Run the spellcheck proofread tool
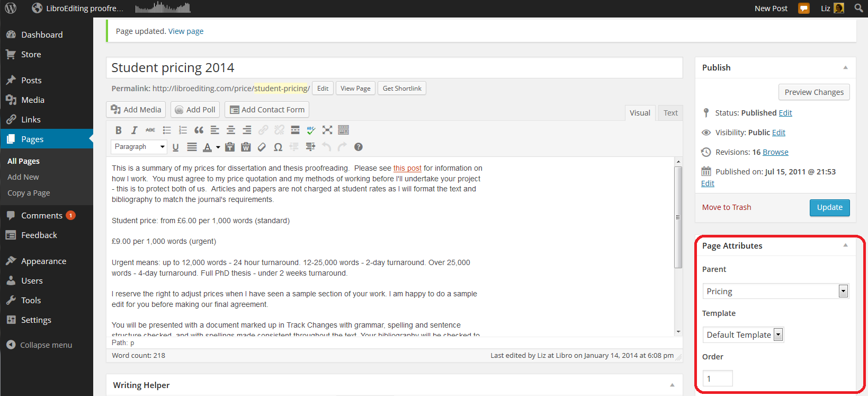 click(x=311, y=130)
